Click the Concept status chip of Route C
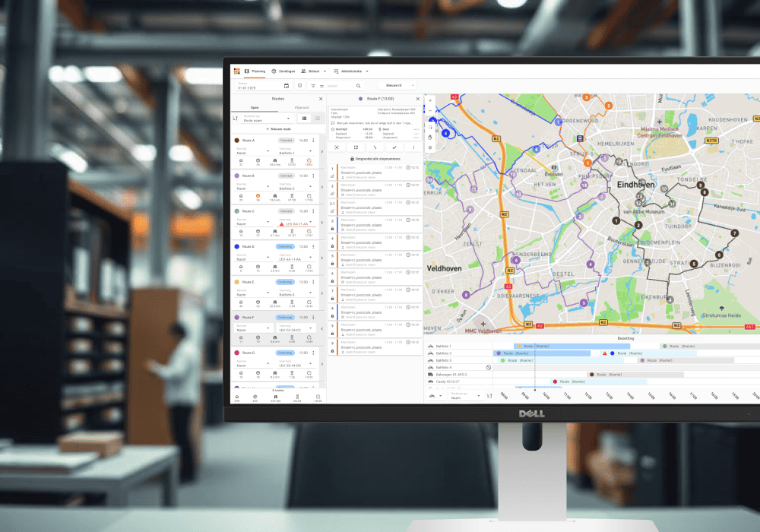Viewport: 760px width, 532px height. pos(287,211)
